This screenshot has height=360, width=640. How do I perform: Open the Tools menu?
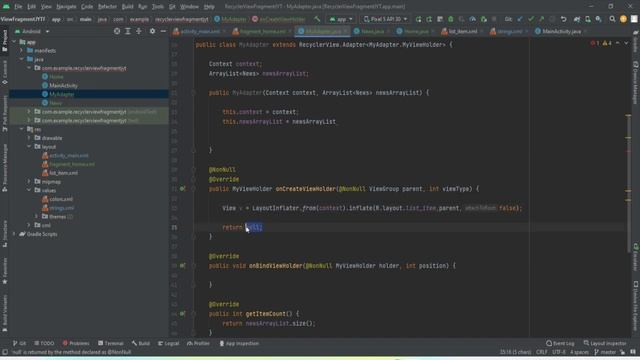coord(158,7)
